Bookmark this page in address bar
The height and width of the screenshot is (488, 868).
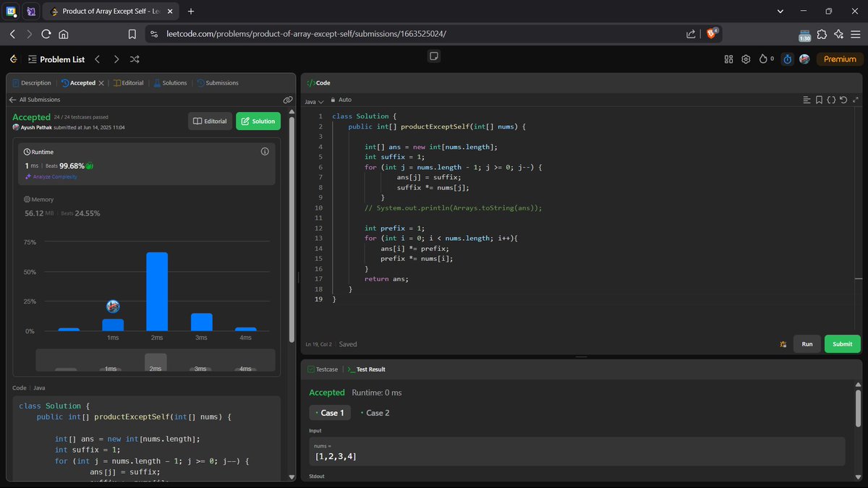point(132,34)
